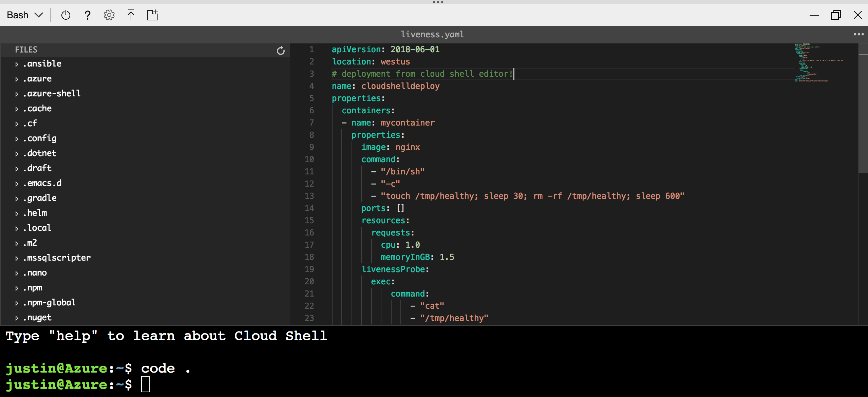Click the power/disconnect icon in toolbar

coord(65,15)
